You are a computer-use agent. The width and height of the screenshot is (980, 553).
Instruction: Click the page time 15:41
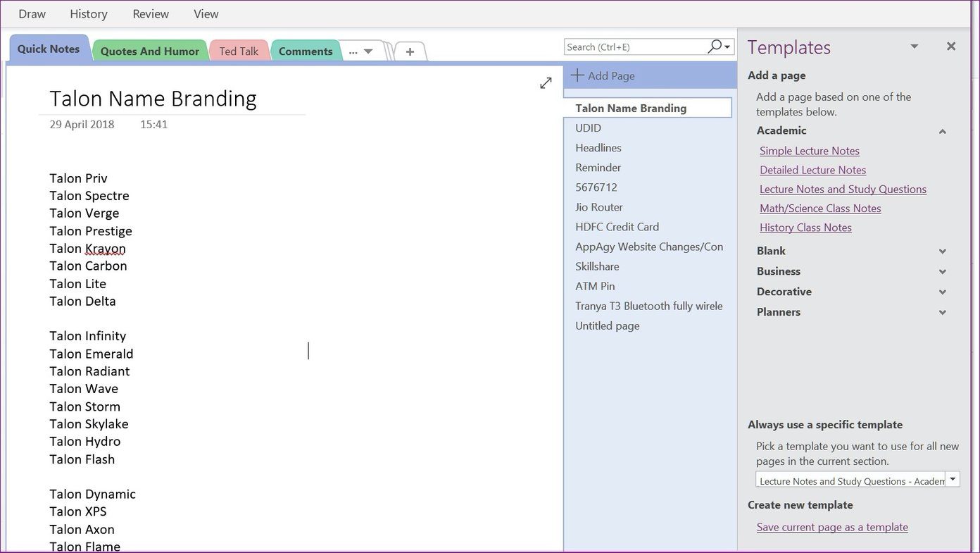[153, 124]
